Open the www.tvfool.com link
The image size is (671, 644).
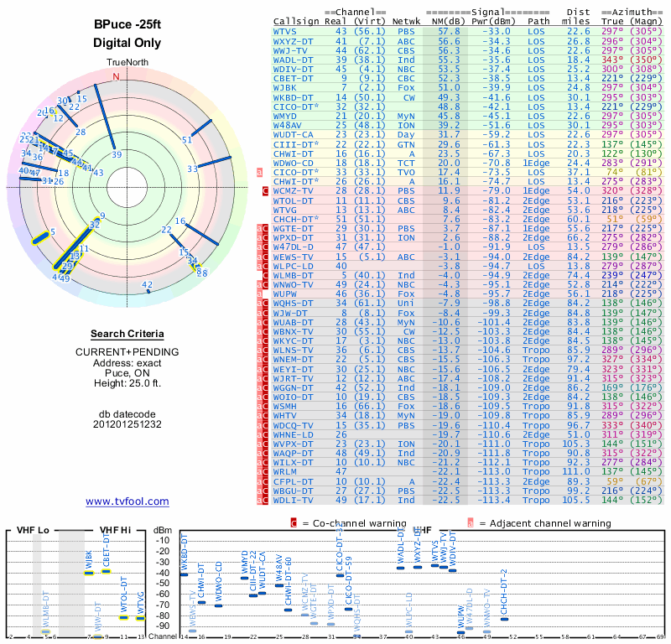point(127,501)
